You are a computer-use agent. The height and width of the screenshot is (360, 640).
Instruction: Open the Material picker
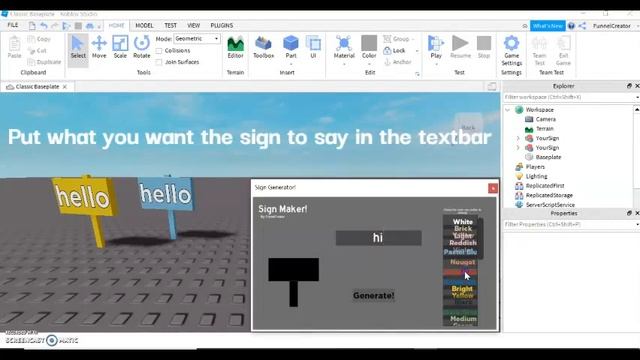(344, 47)
